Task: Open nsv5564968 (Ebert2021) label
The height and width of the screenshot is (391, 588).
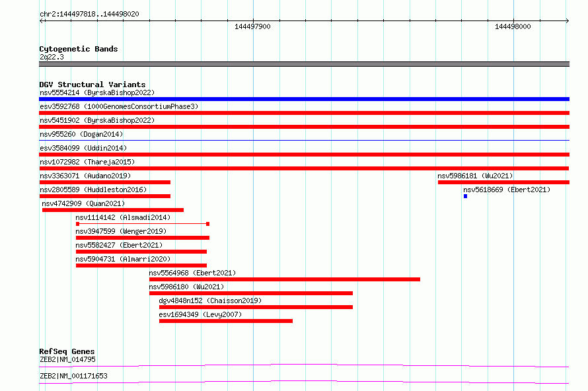Action: (192, 273)
